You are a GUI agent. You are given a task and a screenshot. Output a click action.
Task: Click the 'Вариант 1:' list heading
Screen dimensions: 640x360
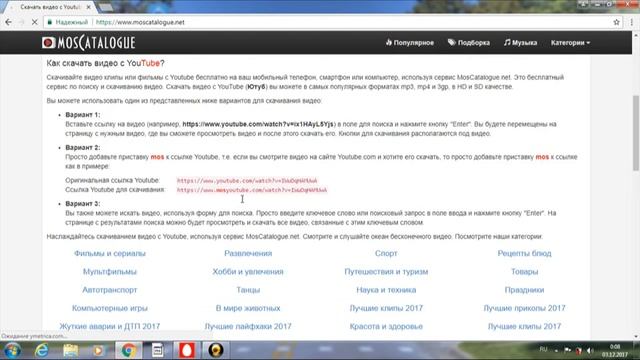point(82,115)
